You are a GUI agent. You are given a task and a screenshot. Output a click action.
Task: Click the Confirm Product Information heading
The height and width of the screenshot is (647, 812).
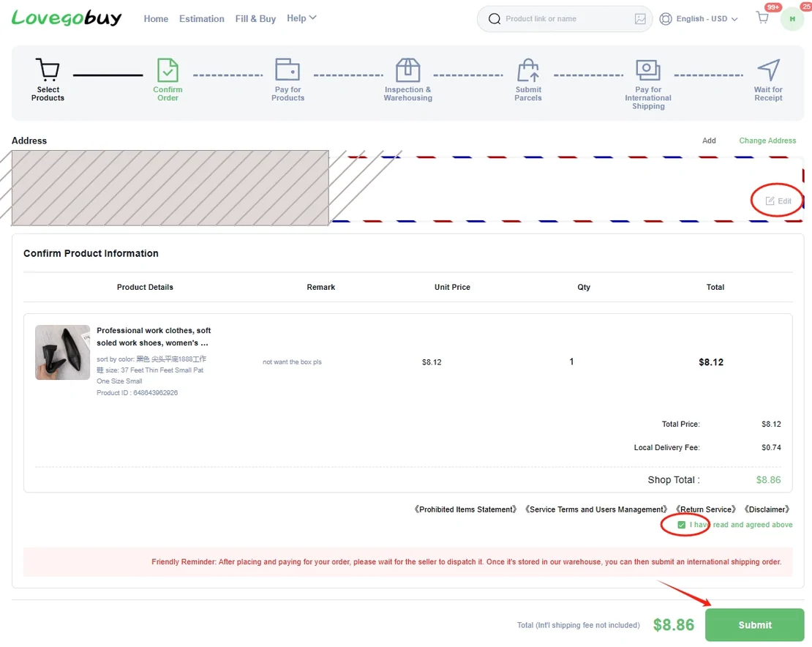tap(91, 253)
